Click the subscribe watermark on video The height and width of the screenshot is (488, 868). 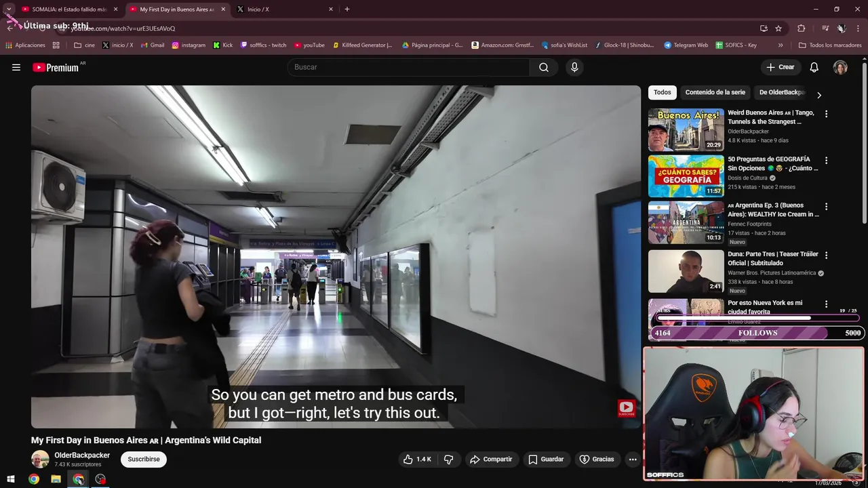point(626,408)
